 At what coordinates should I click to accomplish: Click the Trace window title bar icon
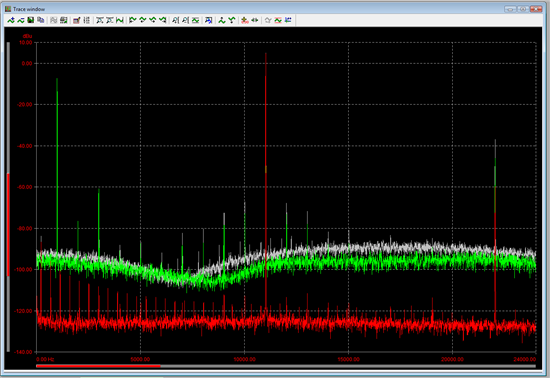(8, 9)
